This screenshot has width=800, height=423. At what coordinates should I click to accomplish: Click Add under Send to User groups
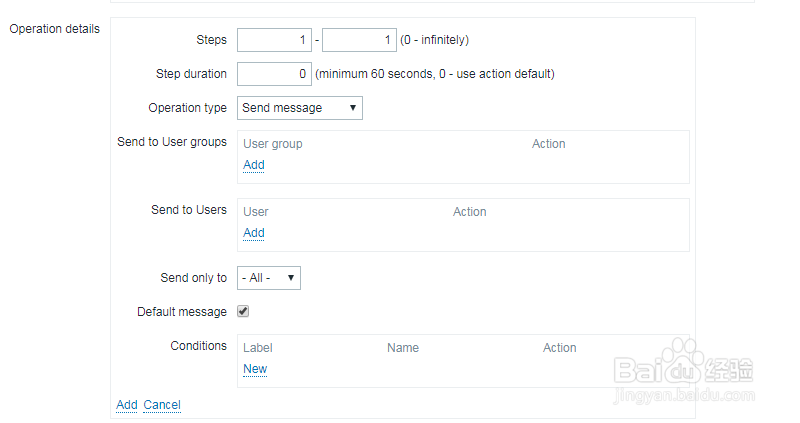254,165
